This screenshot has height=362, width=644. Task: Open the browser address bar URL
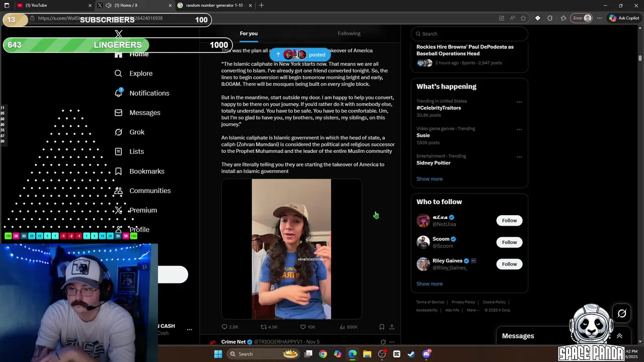100,18
